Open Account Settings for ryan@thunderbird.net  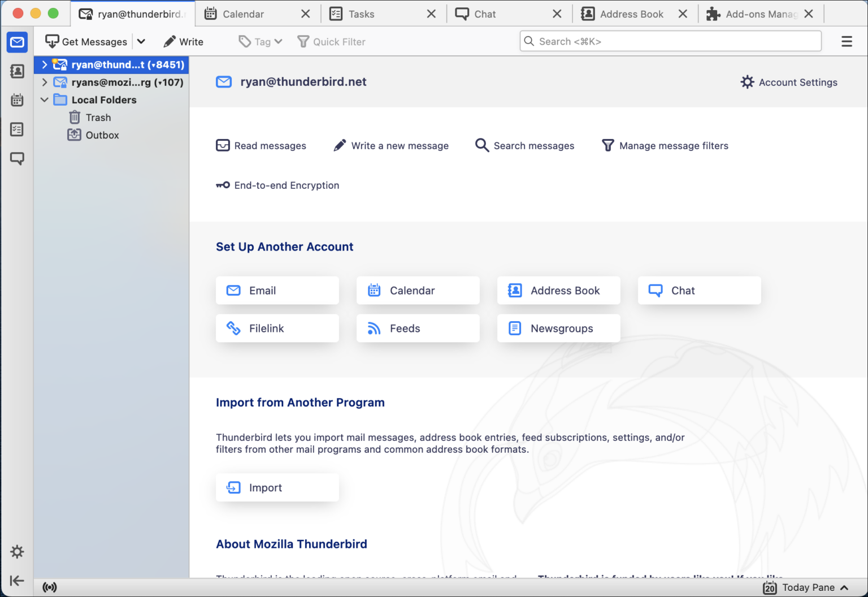point(789,82)
